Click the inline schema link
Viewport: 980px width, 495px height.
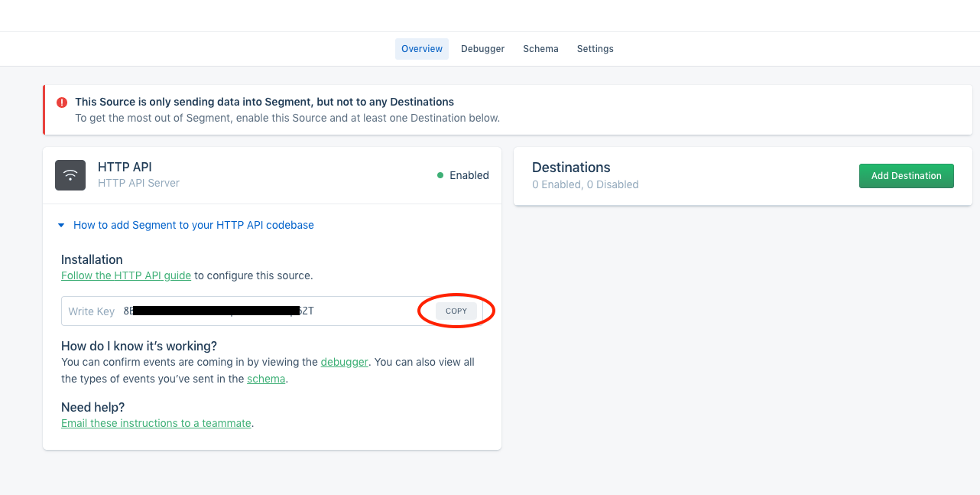[266, 379]
